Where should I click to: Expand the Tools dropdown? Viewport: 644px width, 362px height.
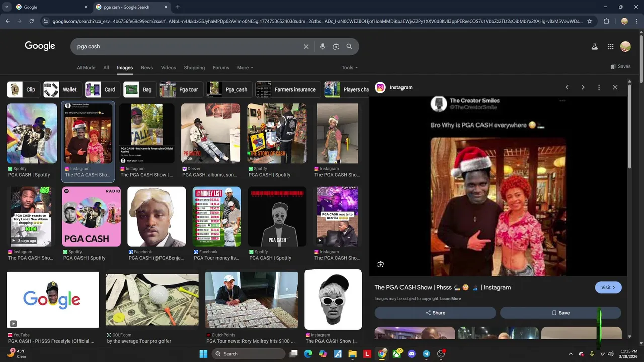coord(350,68)
